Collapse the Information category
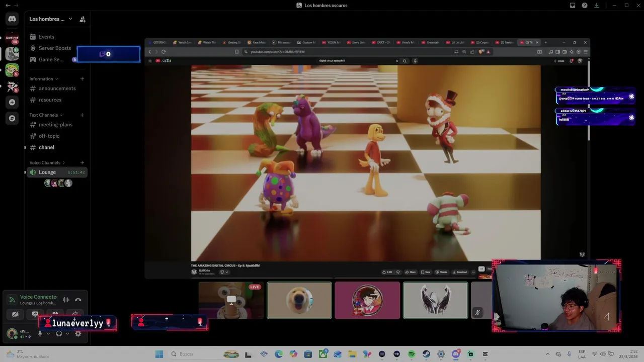This screenshot has width=644, height=362. (x=44, y=79)
